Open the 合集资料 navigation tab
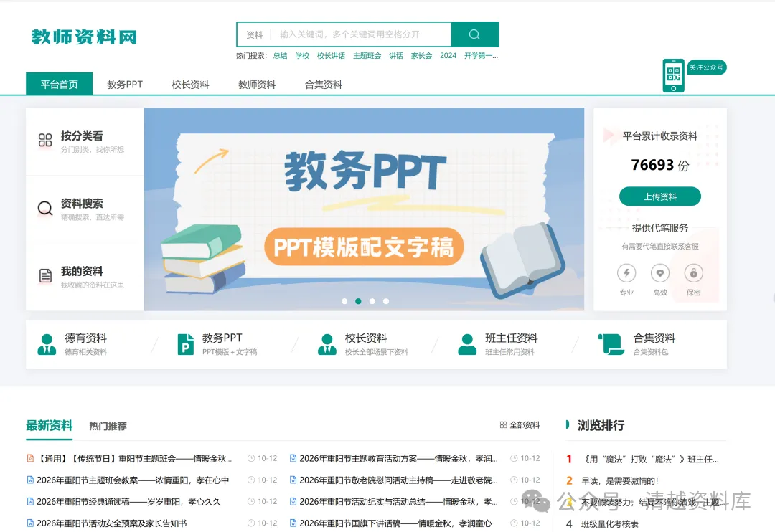This screenshot has height=532, width=775. 324,85
